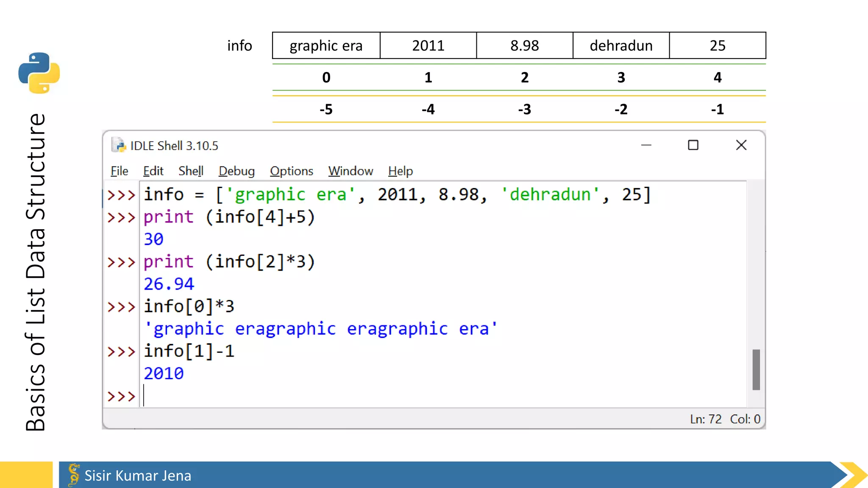Open the Edit menu
The width and height of the screenshot is (868, 488).
coord(153,171)
